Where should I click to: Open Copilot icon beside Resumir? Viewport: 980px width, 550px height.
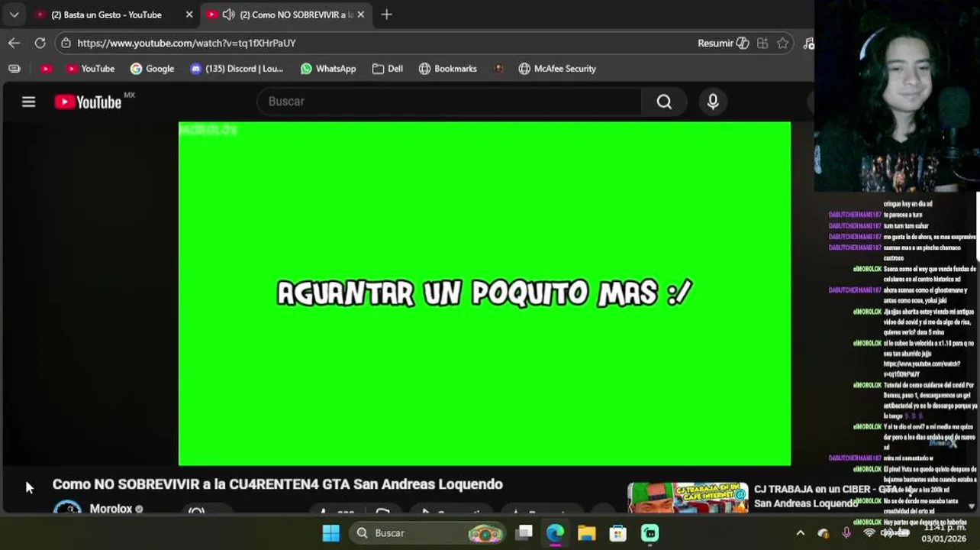[742, 43]
